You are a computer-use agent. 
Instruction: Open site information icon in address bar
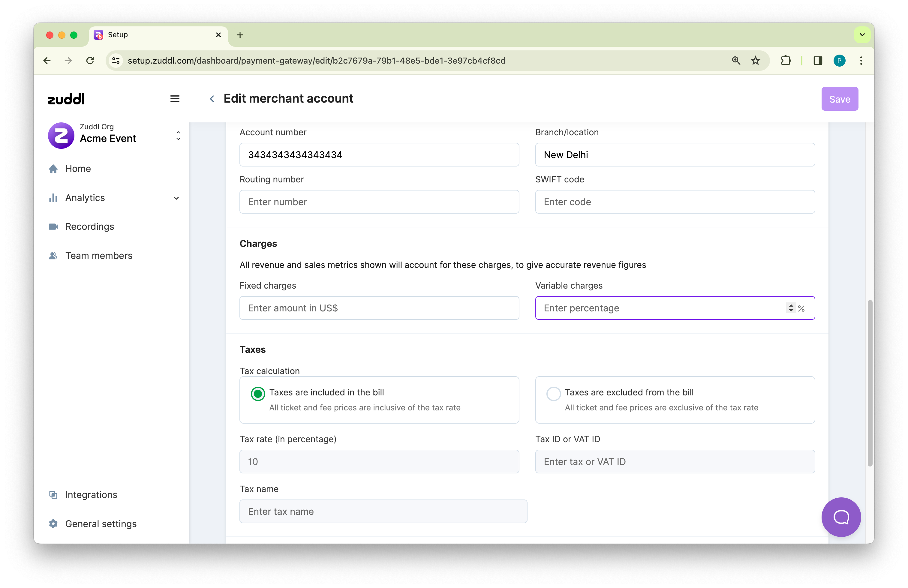click(116, 61)
